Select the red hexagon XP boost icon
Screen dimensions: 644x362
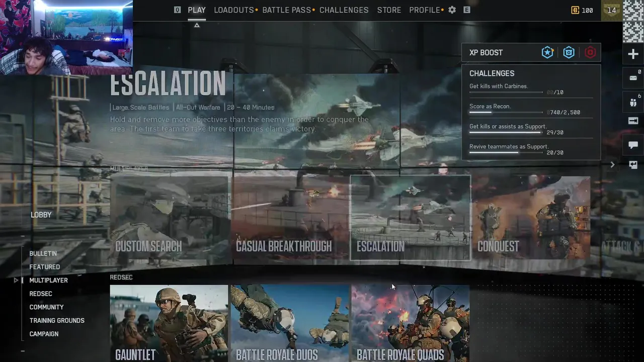[590, 52]
